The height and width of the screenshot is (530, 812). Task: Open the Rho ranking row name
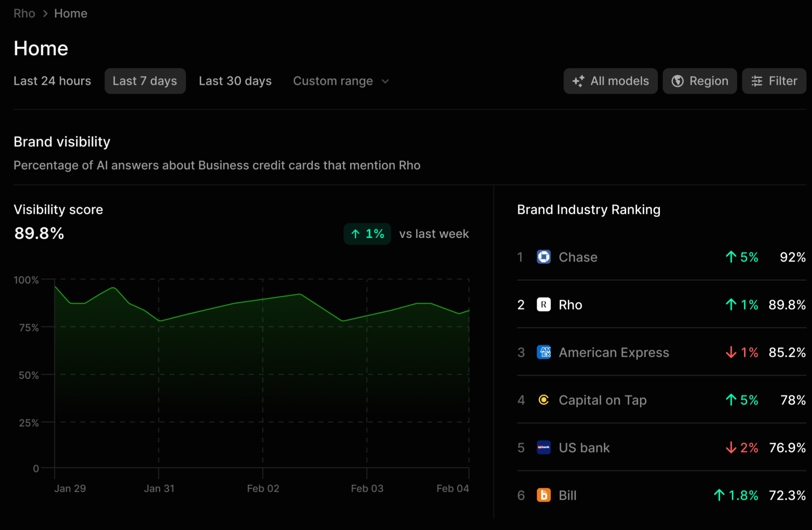pyautogui.click(x=570, y=305)
